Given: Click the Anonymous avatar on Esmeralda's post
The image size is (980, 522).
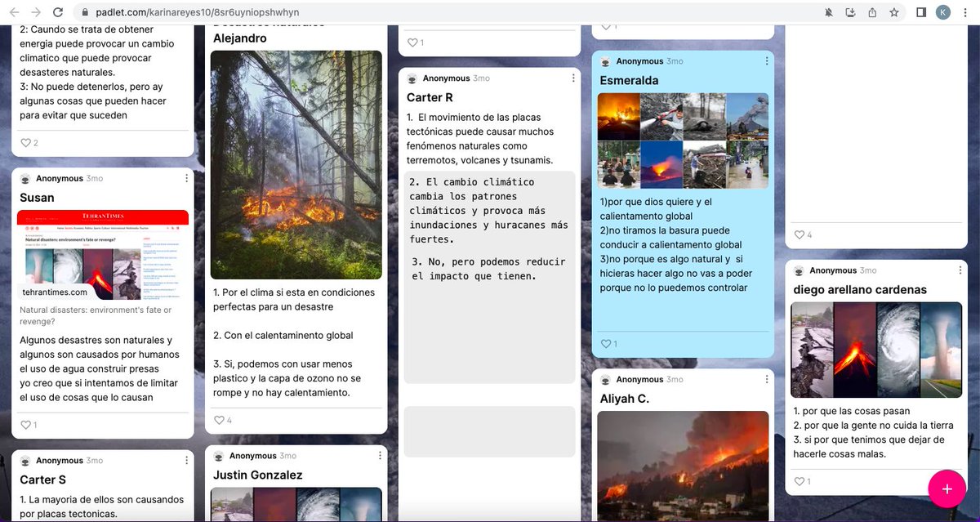Looking at the screenshot, I should (605, 61).
